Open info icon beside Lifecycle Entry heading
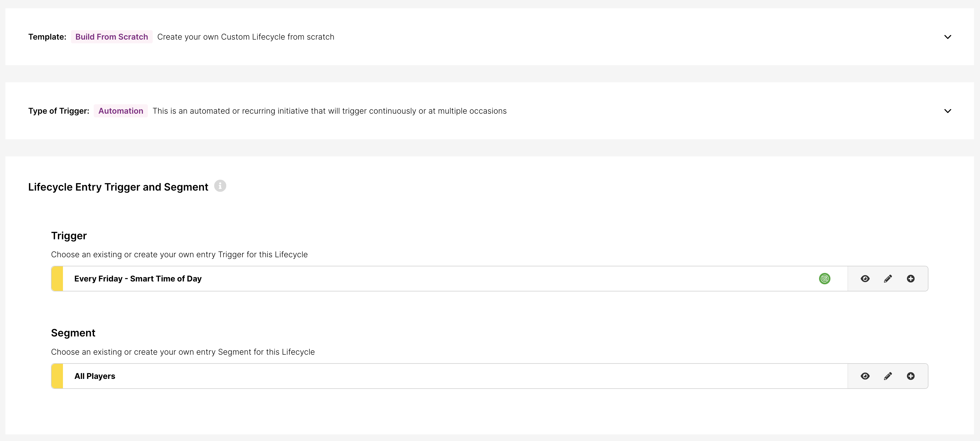 [x=220, y=186]
